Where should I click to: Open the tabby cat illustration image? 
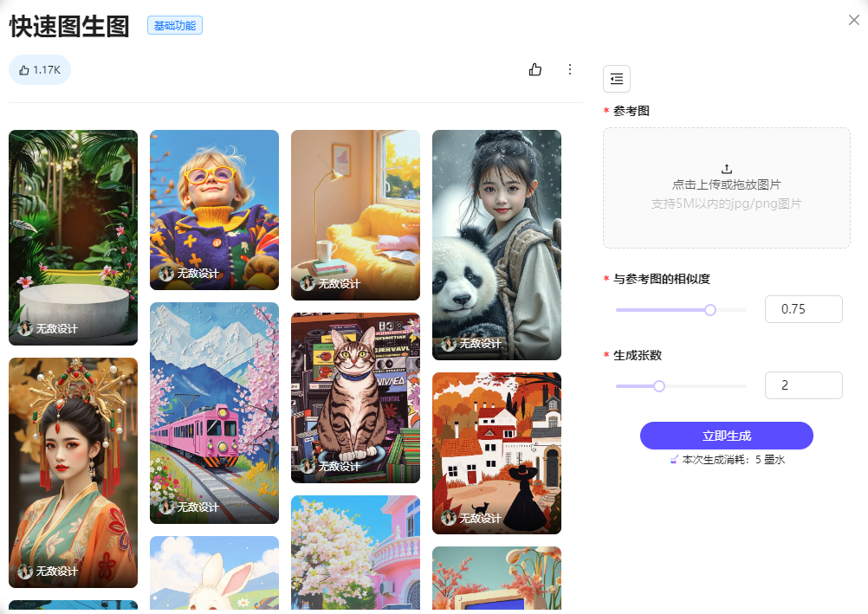point(355,397)
